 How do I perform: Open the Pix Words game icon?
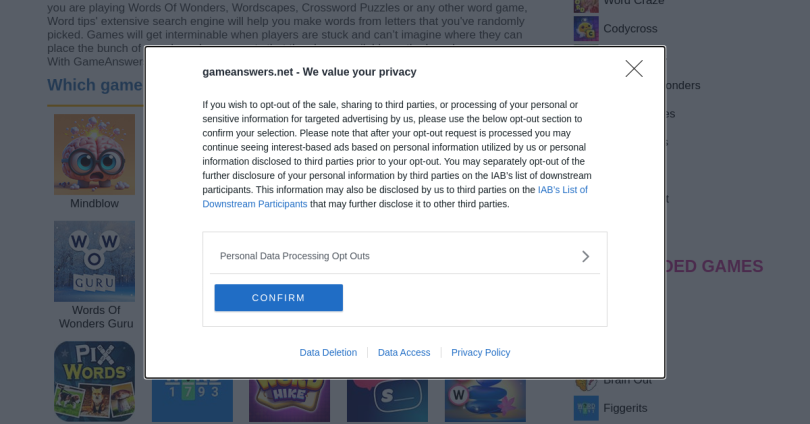(x=94, y=381)
